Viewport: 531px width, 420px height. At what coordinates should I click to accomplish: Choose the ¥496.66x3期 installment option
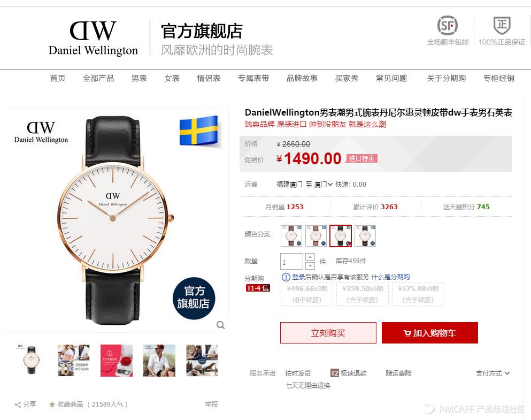pyautogui.click(x=307, y=294)
